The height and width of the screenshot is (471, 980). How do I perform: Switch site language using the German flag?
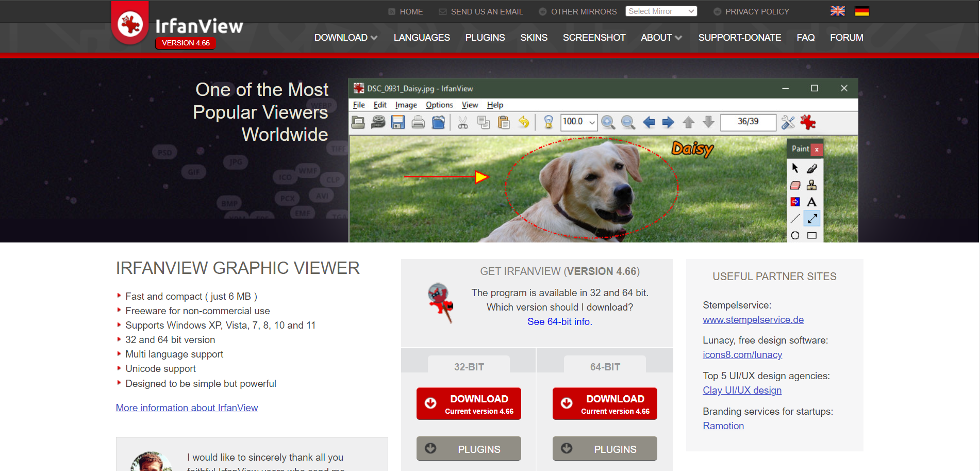(x=862, y=10)
